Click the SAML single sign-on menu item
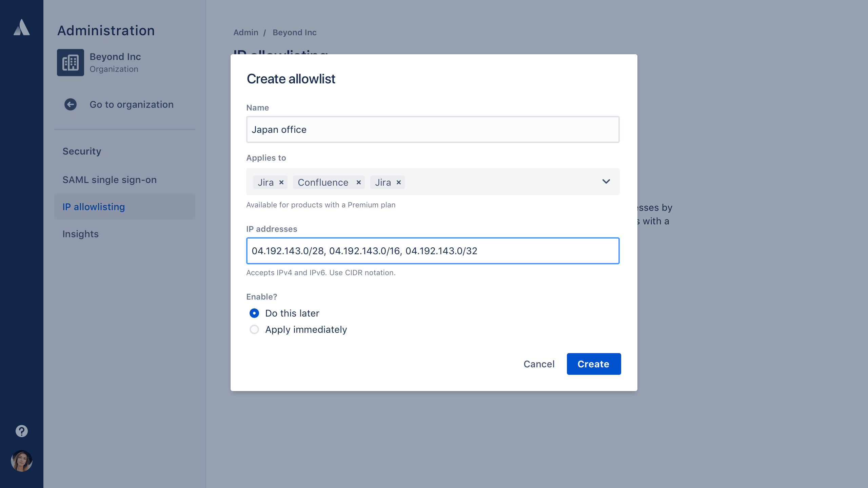 [110, 179]
